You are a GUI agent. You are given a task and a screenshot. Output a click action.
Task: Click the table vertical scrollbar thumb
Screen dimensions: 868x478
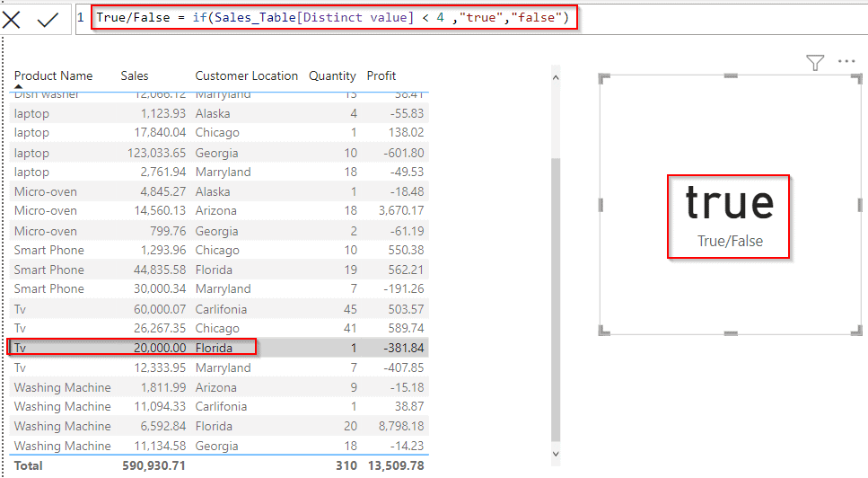pos(556,299)
